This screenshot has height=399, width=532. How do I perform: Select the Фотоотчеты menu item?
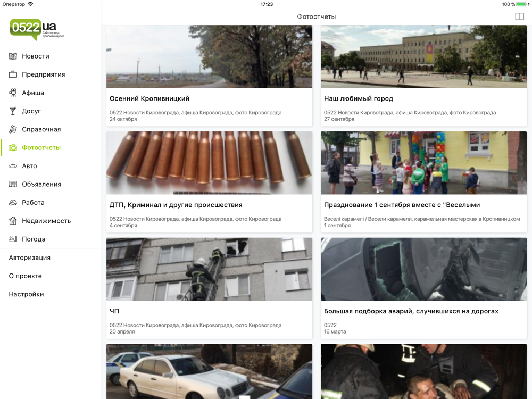[x=41, y=148]
